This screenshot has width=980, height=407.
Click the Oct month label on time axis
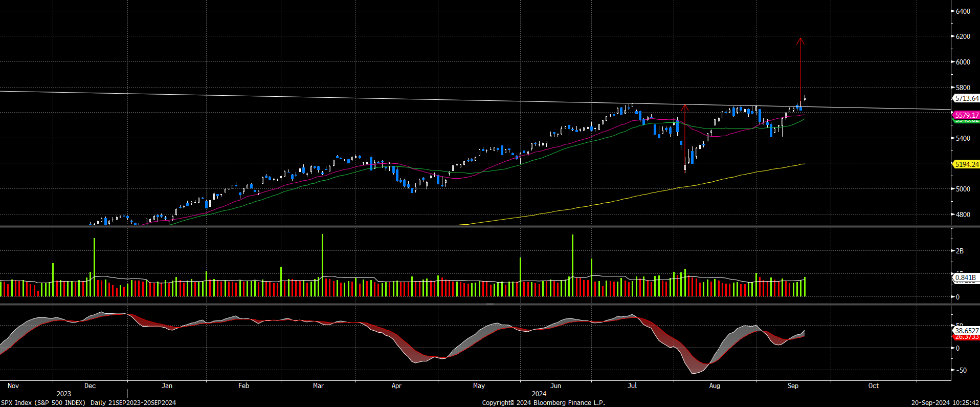[874, 385]
